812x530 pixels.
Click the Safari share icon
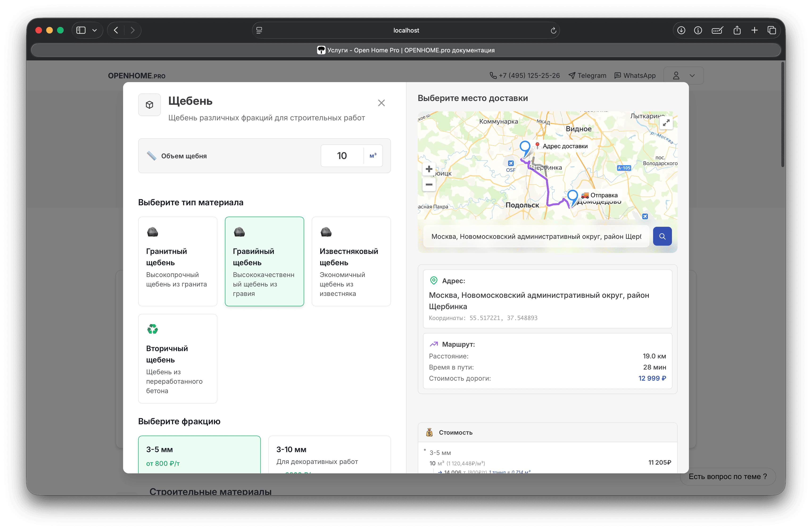(x=737, y=30)
